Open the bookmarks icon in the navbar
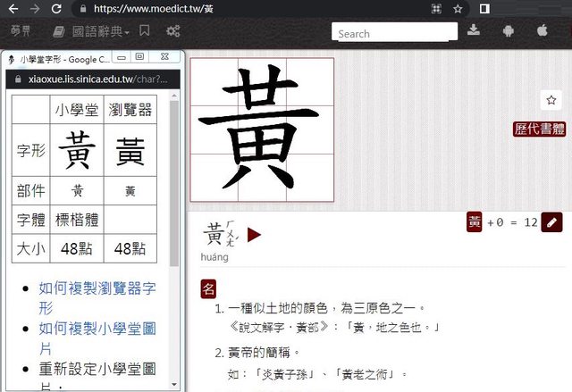 click(59, 31)
